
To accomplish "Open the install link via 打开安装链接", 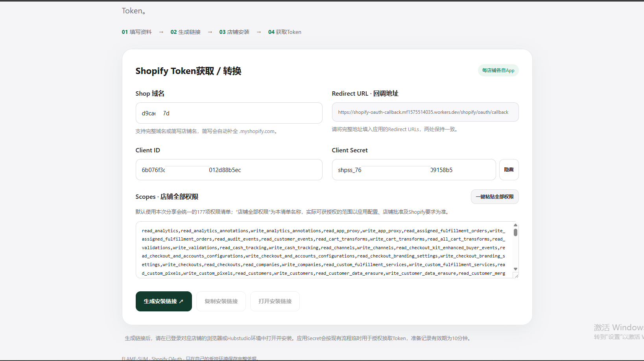I will tap(275, 301).
